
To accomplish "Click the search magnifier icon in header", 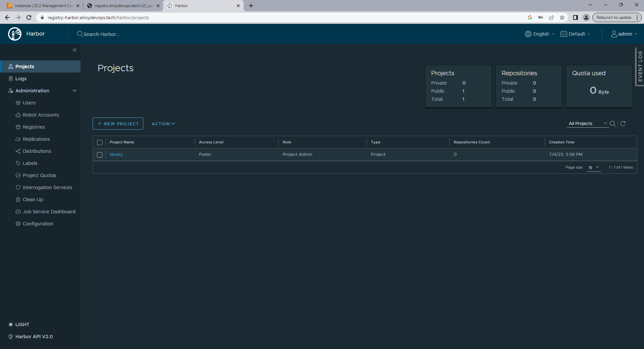I will coord(80,34).
